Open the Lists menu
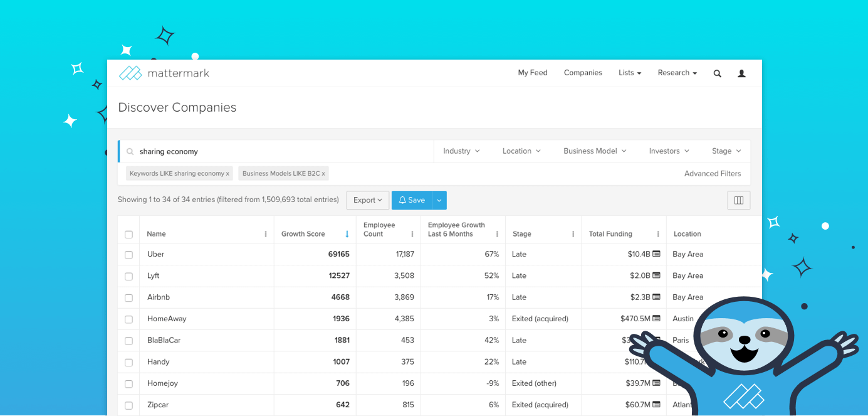 click(x=630, y=73)
